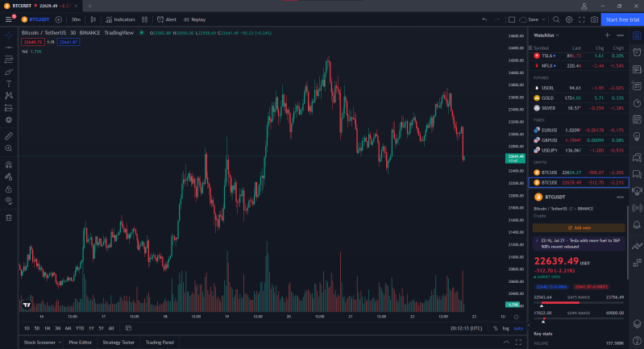Open the alerts panel in right sidebar
Viewport: 644px width, 349px height.
(x=637, y=52)
